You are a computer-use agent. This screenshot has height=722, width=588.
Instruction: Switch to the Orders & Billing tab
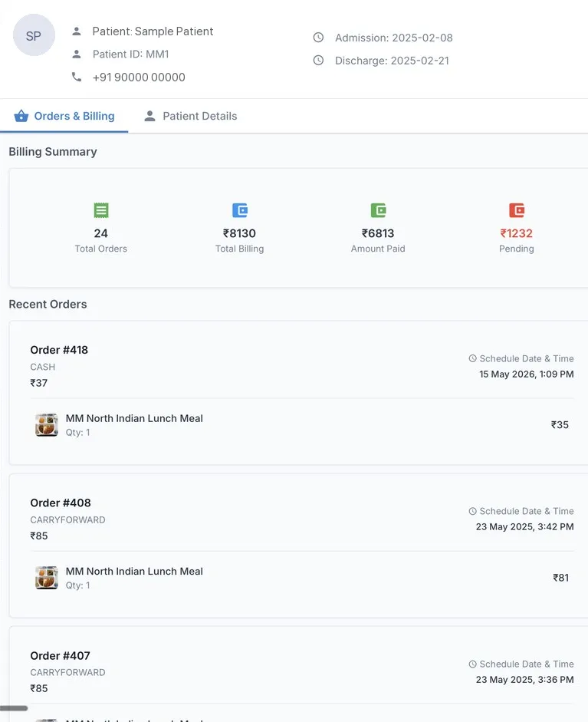64,116
